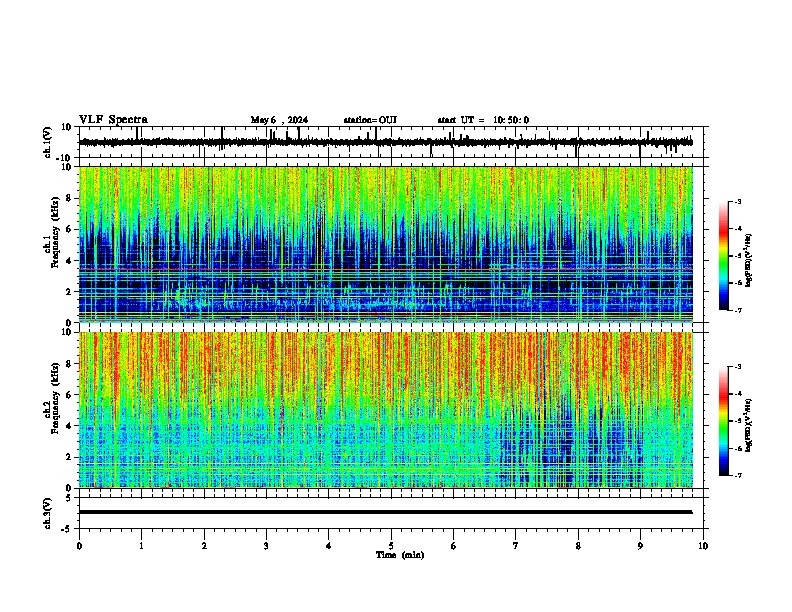Click time axis tick label "8"
Screen dimensions: 792x612
pos(578,546)
